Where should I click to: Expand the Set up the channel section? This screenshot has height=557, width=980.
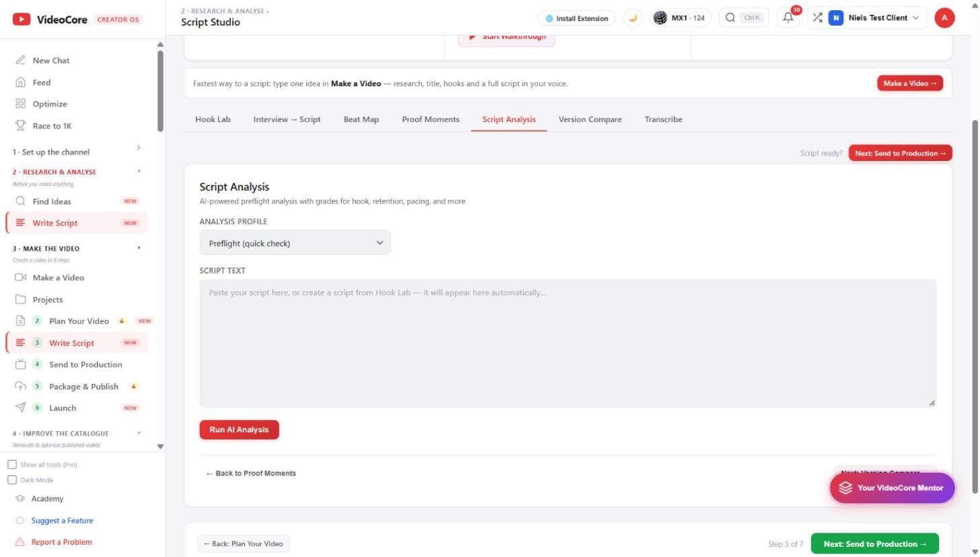coord(76,152)
